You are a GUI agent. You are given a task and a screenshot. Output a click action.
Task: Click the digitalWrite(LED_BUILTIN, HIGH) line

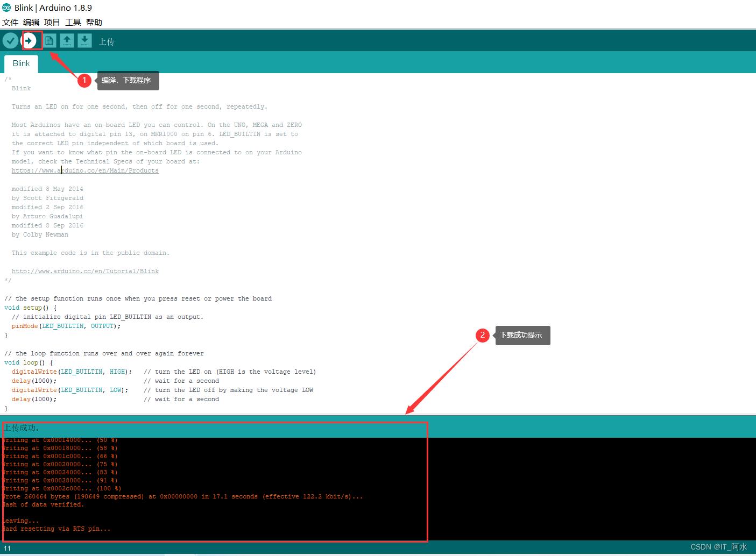72,372
